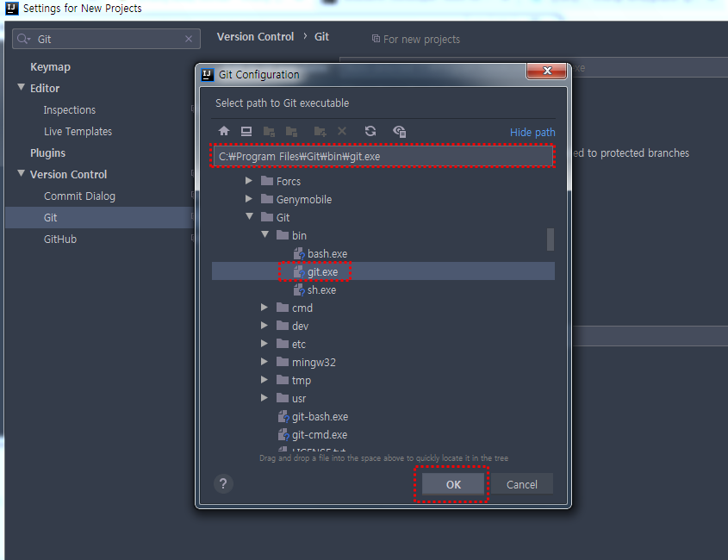Select the cmd folder name

[302, 308]
